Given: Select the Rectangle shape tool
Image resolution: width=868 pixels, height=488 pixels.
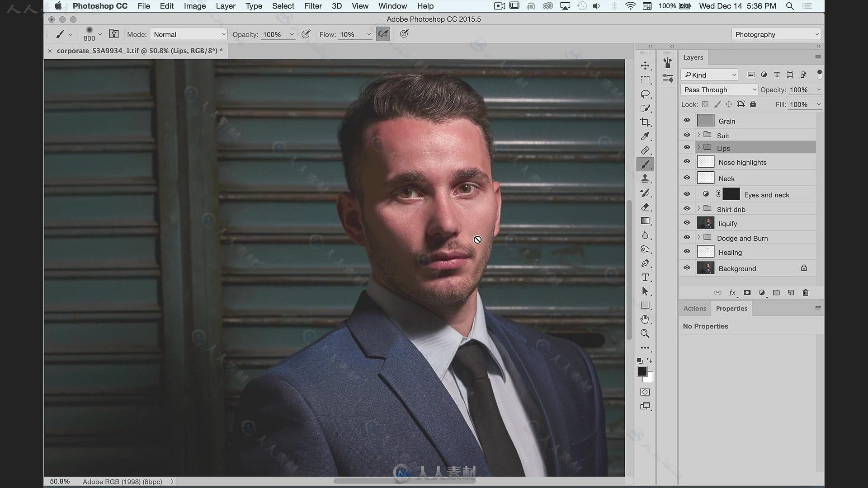Looking at the screenshot, I should 645,305.
